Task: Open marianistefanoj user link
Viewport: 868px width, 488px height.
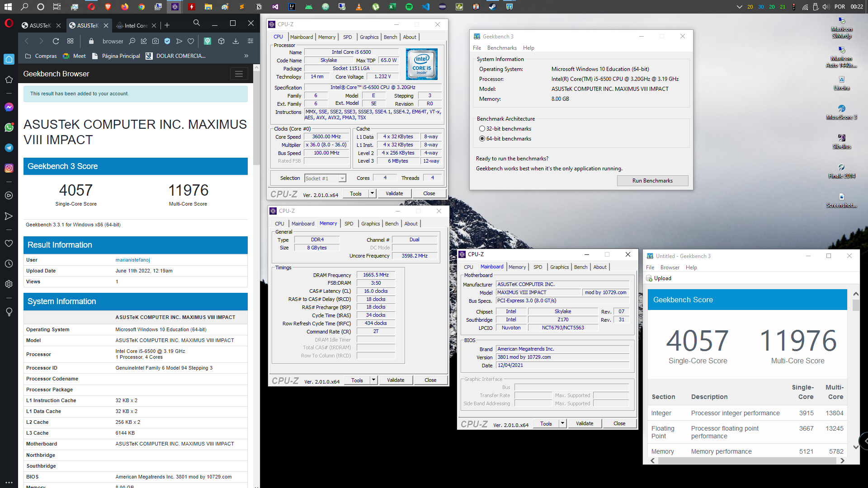Action: [x=132, y=260]
